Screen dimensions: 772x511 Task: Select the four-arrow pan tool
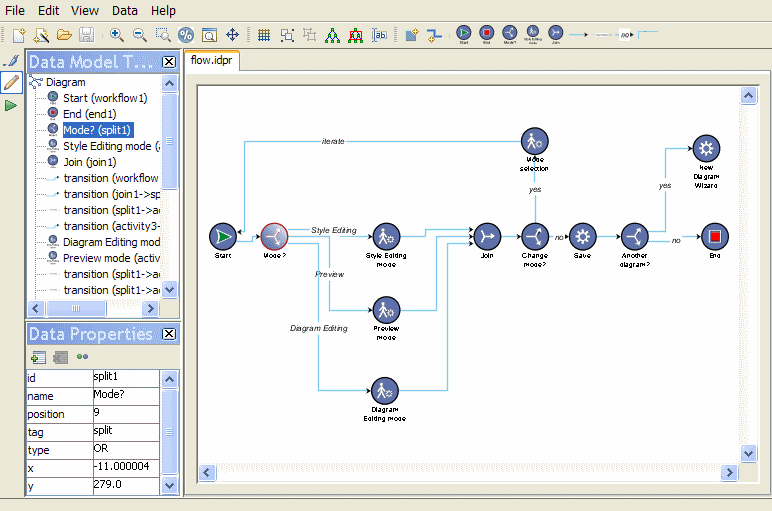[x=232, y=35]
